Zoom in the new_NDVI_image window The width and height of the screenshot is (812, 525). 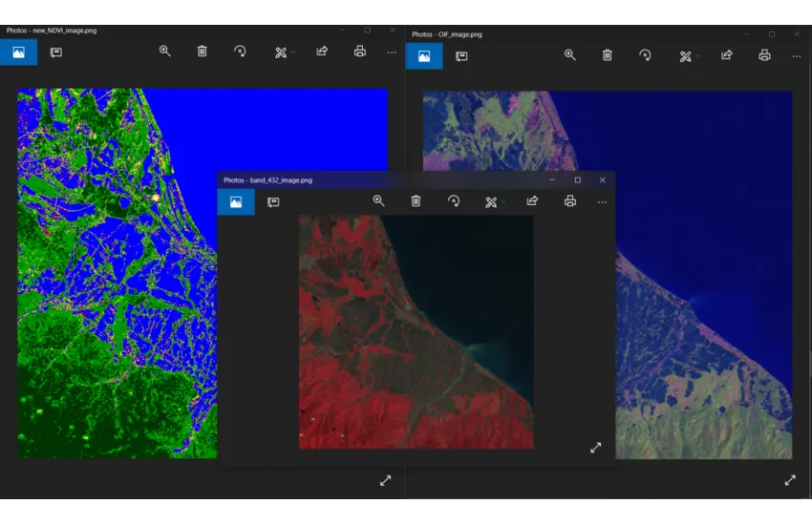(x=164, y=52)
